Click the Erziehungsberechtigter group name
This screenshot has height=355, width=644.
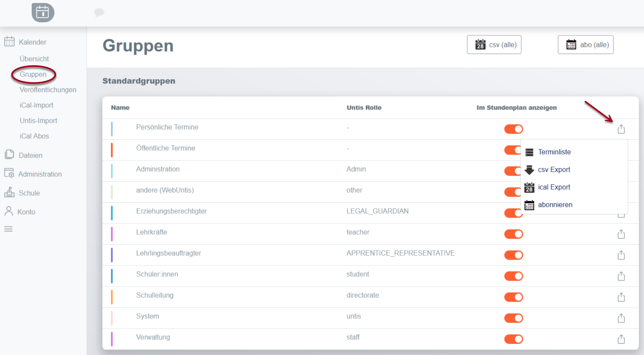[x=171, y=211]
